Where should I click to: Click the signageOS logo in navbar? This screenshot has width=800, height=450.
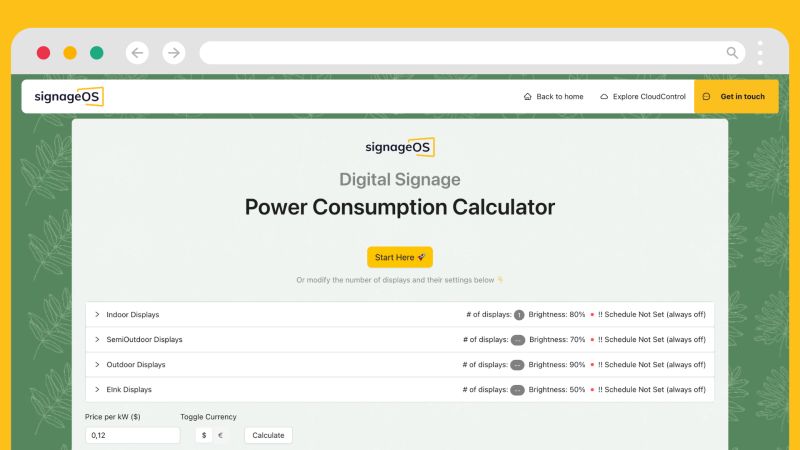(69, 97)
